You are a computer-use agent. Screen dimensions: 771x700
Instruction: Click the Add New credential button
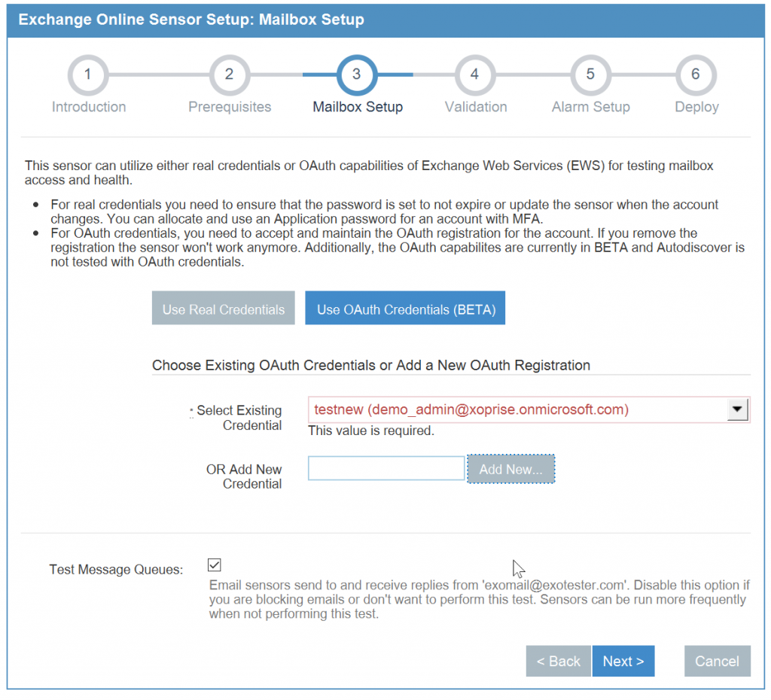coord(510,468)
